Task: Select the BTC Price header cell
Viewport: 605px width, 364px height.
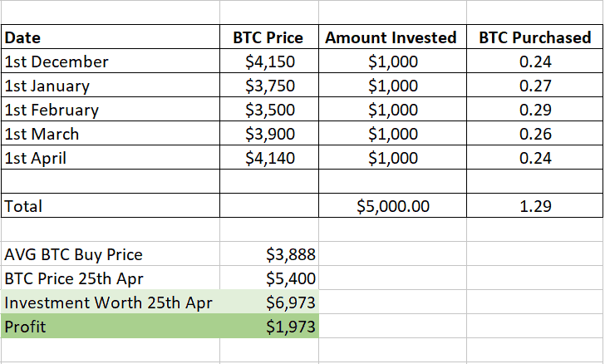Action: coord(269,37)
